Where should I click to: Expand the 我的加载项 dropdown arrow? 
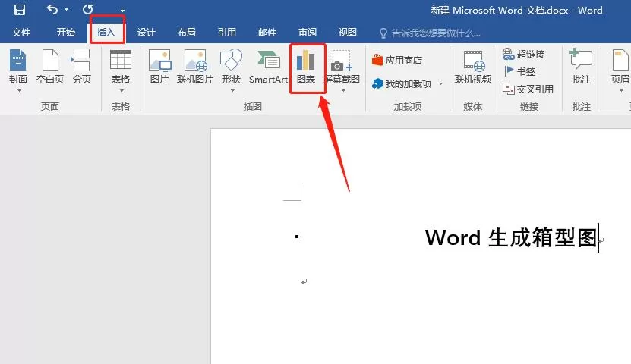pos(440,83)
